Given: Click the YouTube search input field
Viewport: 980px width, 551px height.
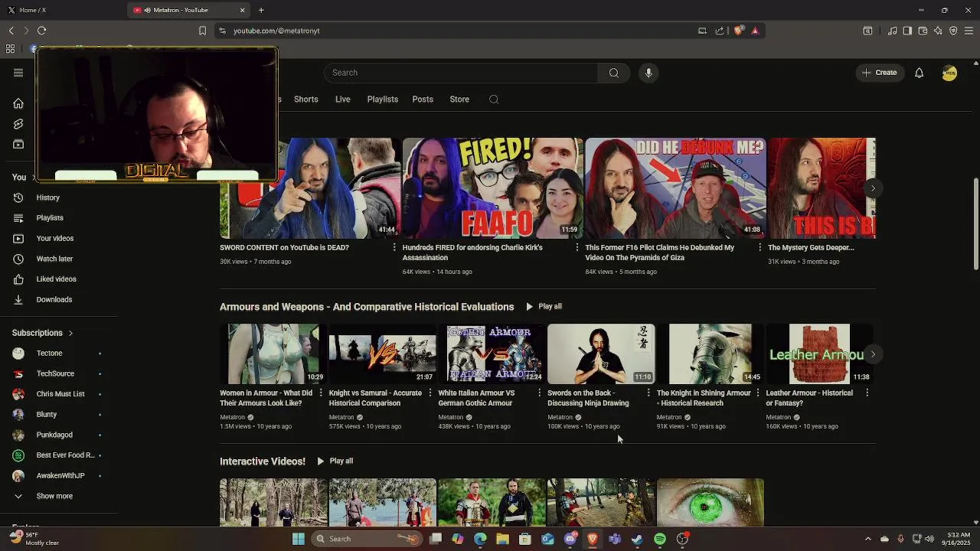Looking at the screenshot, I should [x=461, y=73].
